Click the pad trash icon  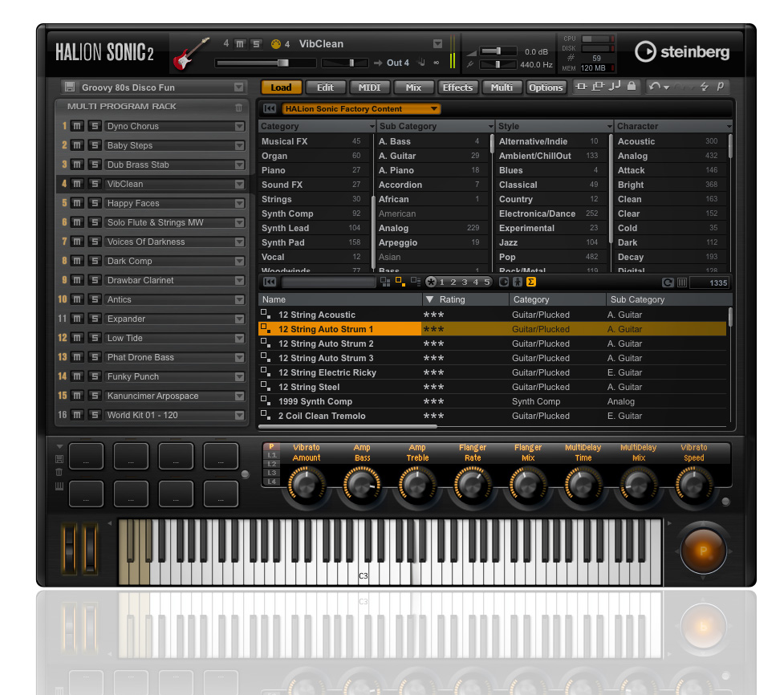pos(59,472)
